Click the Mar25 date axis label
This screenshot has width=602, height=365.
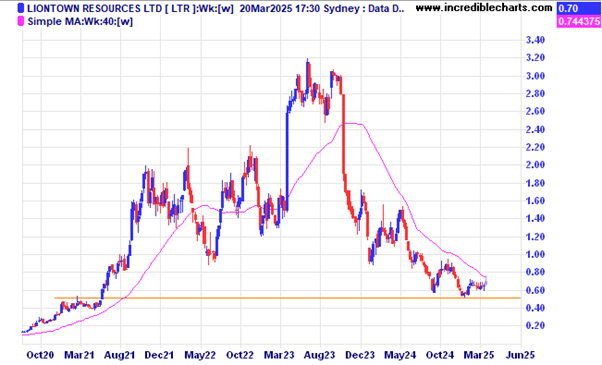click(x=479, y=355)
